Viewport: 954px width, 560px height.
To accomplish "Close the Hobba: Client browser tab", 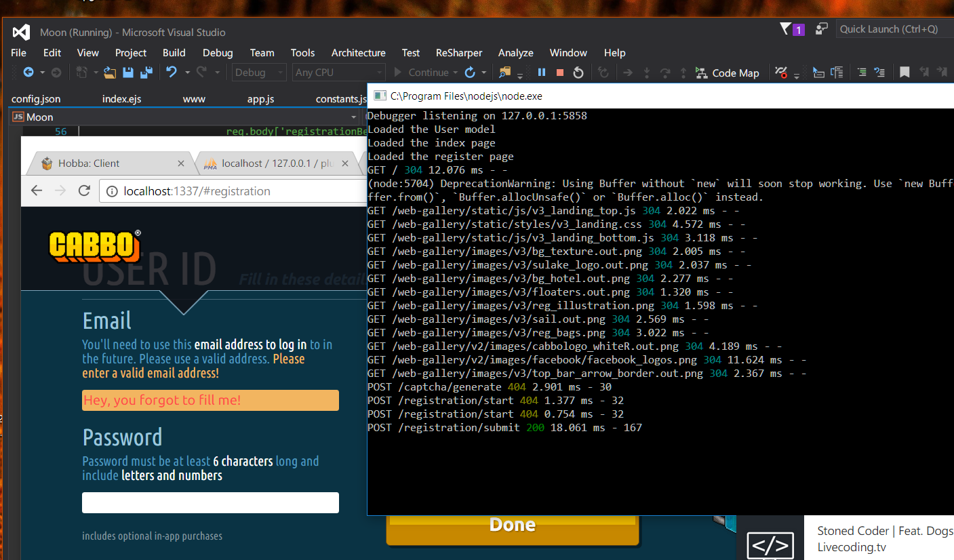I will 181,163.
